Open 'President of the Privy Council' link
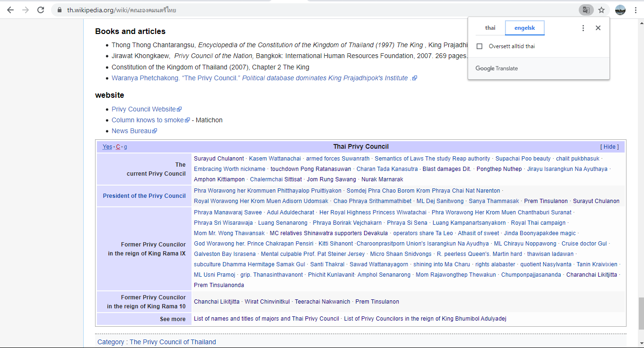644x348 pixels. [144, 196]
